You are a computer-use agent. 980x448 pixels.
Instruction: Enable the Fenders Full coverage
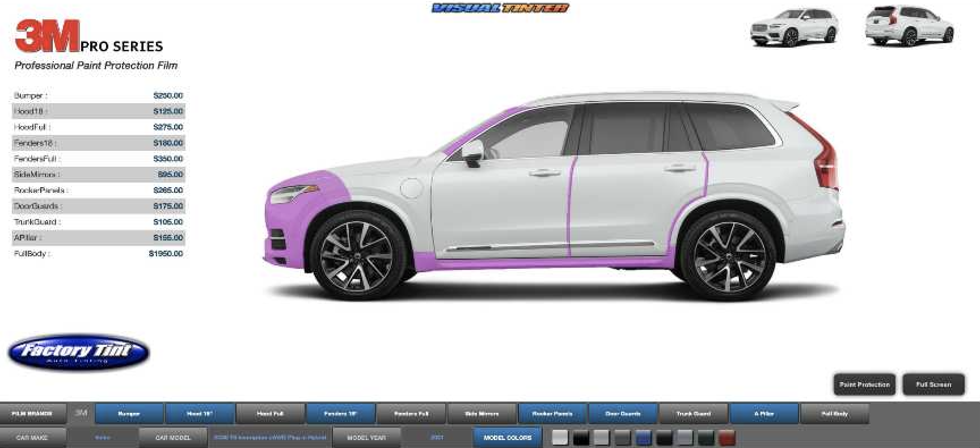pos(411,414)
